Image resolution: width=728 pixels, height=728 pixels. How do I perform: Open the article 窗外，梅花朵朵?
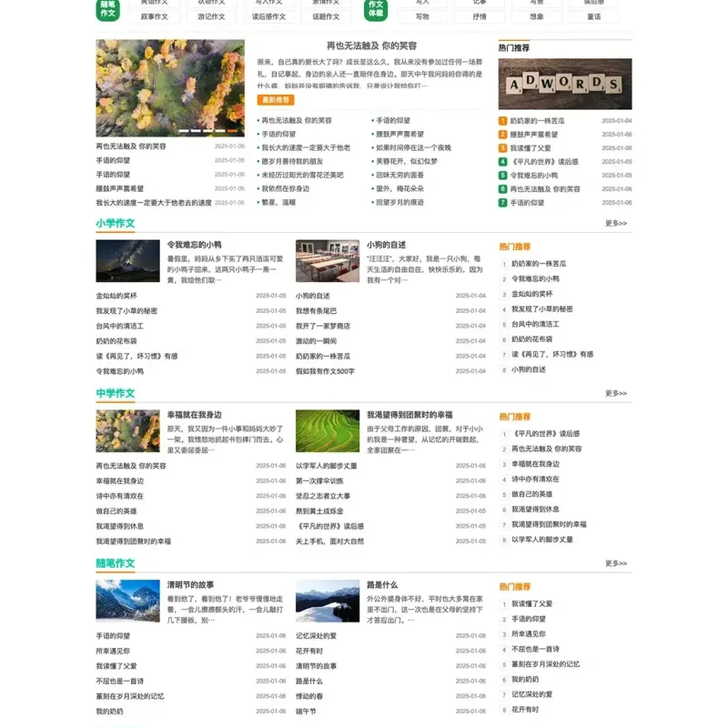pyautogui.click(x=399, y=188)
